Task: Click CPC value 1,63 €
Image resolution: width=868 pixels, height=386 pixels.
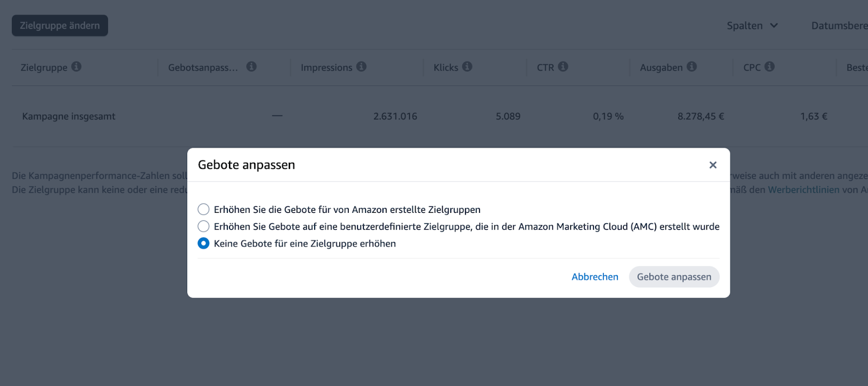Action: coord(814,116)
